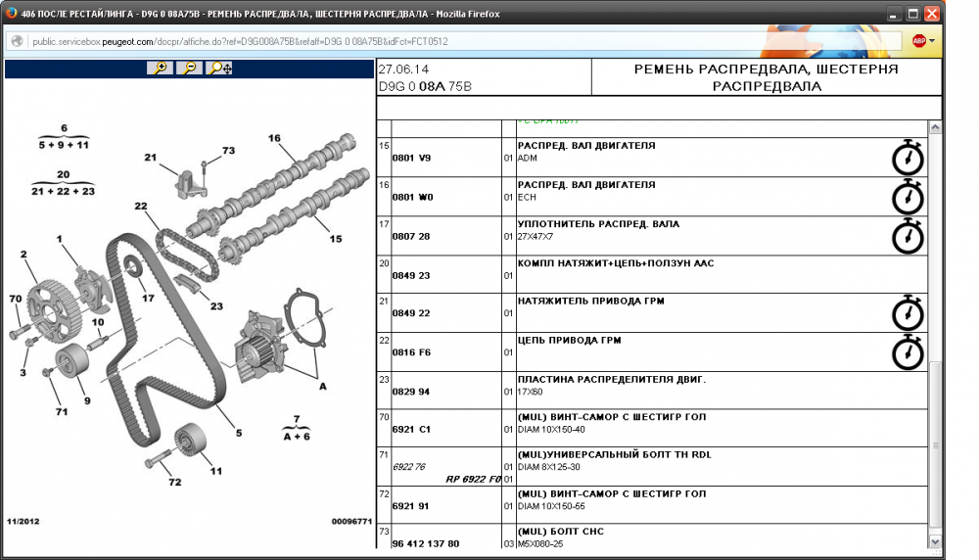Select part number 0849 23 in list
979x560 pixels.
pyautogui.click(x=411, y=275)
